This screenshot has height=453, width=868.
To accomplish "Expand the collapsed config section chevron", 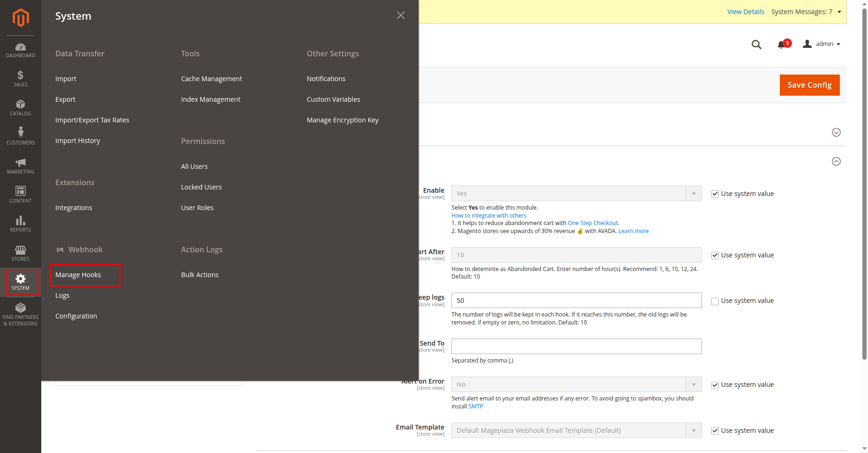I will (x=836, y=132).
